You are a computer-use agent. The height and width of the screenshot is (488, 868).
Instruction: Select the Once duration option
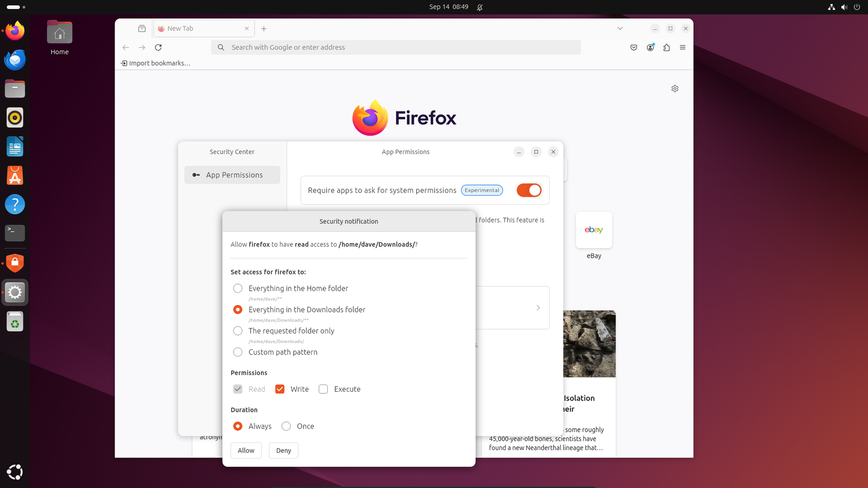click(286, 426)
